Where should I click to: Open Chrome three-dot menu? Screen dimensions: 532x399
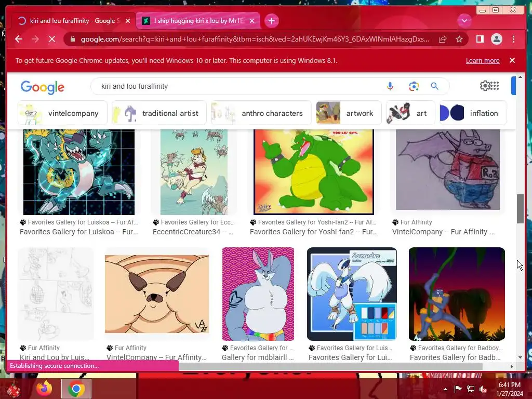coord(514,39)
